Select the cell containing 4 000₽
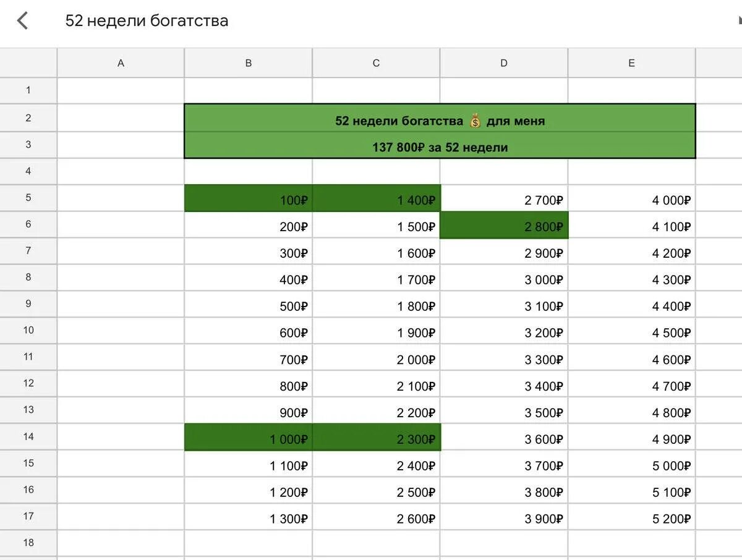Viewport: 742px width, 560px height. click(631, 198)
